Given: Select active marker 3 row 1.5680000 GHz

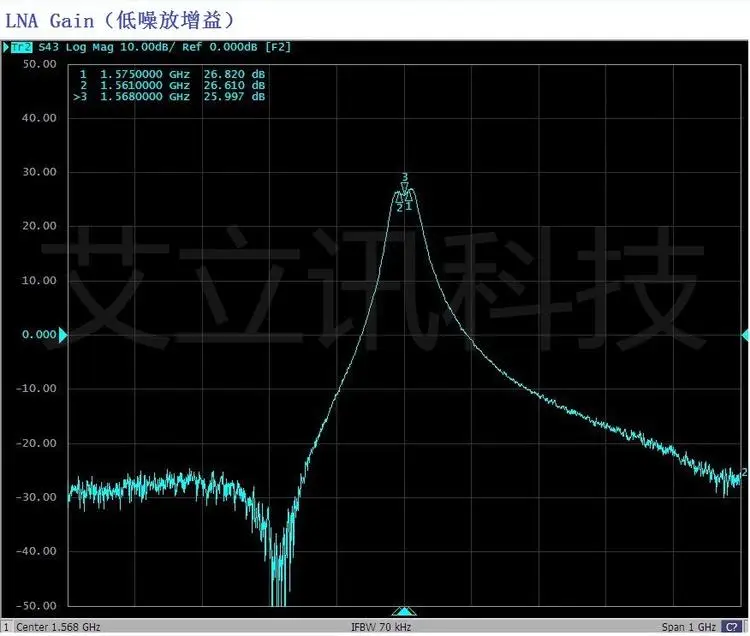Looking at the screenshot, I should click(x=169, y=96).
